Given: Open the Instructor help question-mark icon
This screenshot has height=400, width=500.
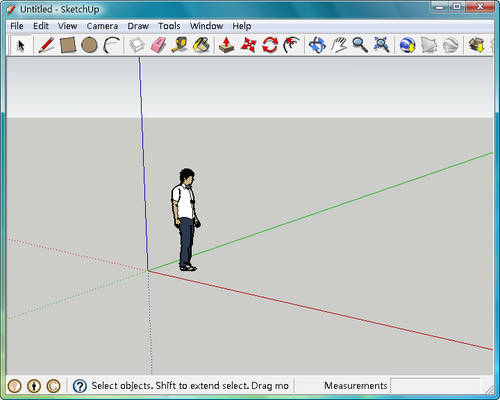Looking at the screenshot, I should coord(80,386).
